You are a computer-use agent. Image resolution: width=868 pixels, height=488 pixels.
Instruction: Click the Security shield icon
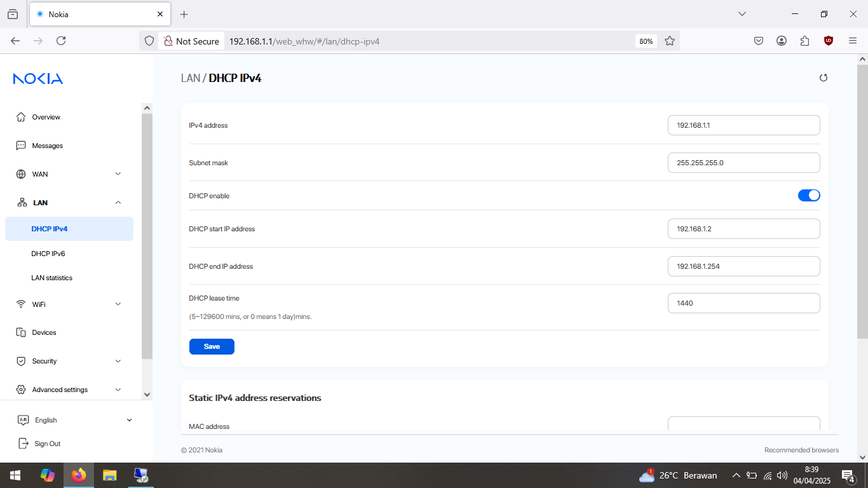coord(21,361)
